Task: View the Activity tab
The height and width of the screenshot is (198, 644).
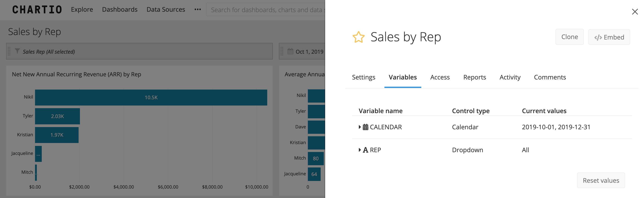Action: pyautogui.click(x=510, y=77)
